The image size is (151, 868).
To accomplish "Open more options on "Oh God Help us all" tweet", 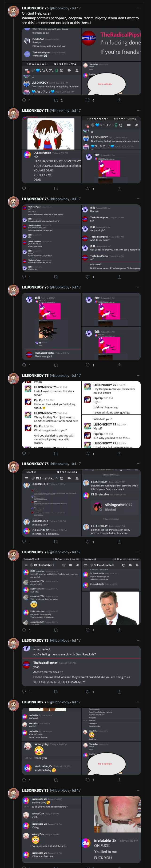I will coord(139,8).
